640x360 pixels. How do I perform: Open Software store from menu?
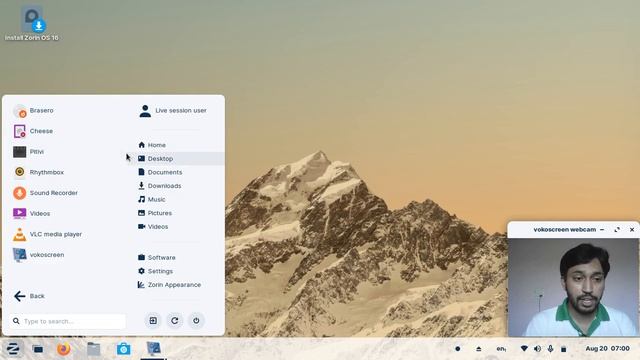(157, 258)
